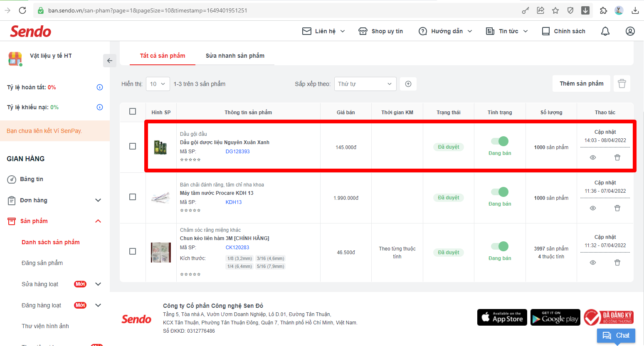Open the Sắp xếp theo sorting dropdown
Image resolution: width=644 pixels, height=346 pixels.
point(365,84)
